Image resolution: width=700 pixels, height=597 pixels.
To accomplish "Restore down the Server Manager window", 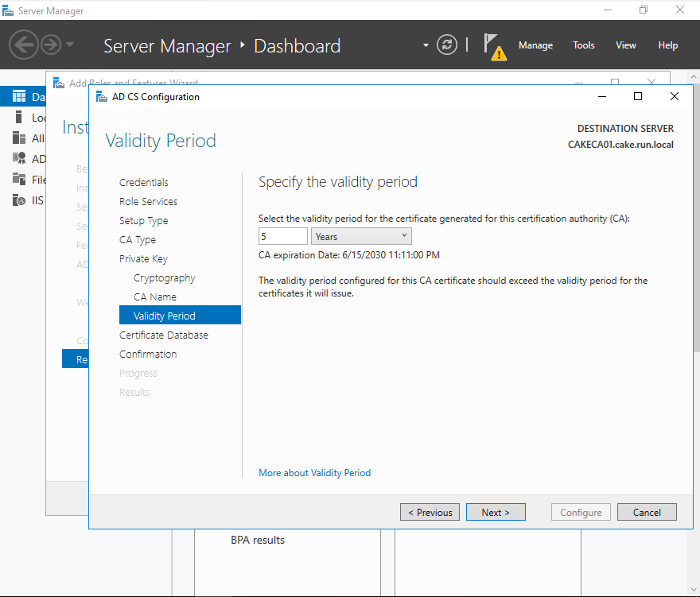I will click(x=644, y=10).
